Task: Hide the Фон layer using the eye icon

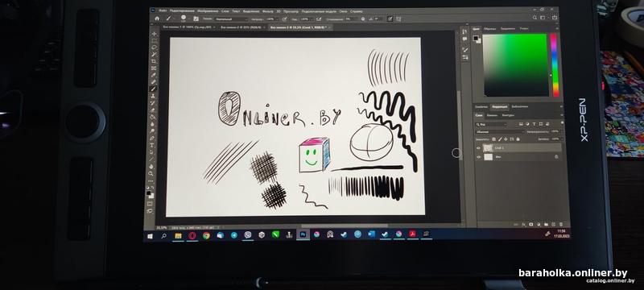Action: (478, 157)
